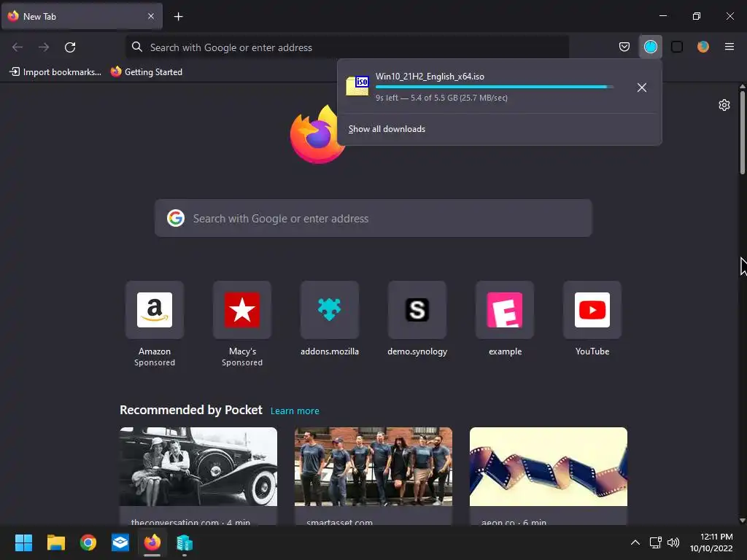The image size is (747, 560).
Task: Click the Google logo in the search box
Action: pyautogui.click(x=176, y=218)
